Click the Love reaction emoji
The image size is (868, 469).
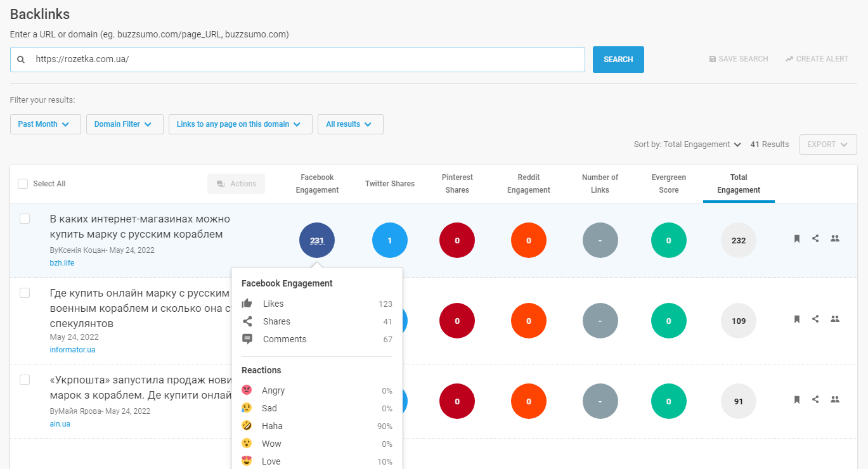click(247, 461)
